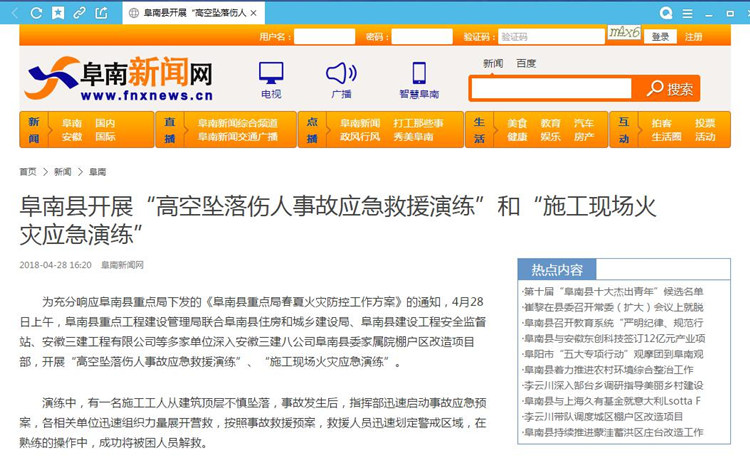Open the 智慧阜南 mobile phone icon
The image size is (750, 462).
419,79
